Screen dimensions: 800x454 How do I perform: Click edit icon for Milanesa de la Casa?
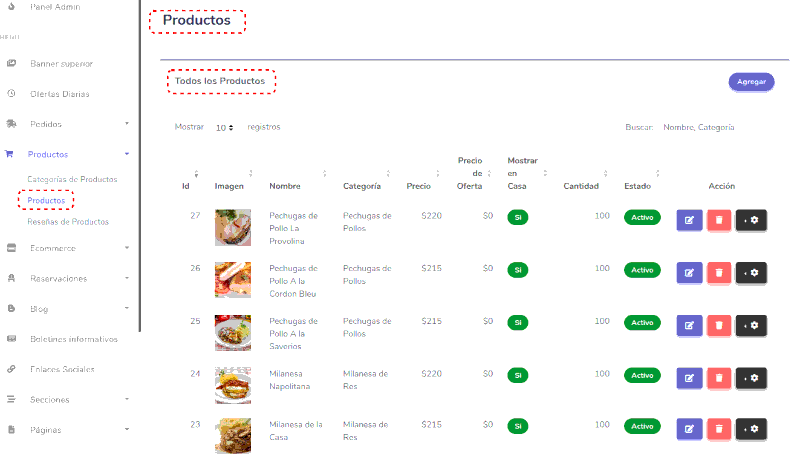coord(690,430)
